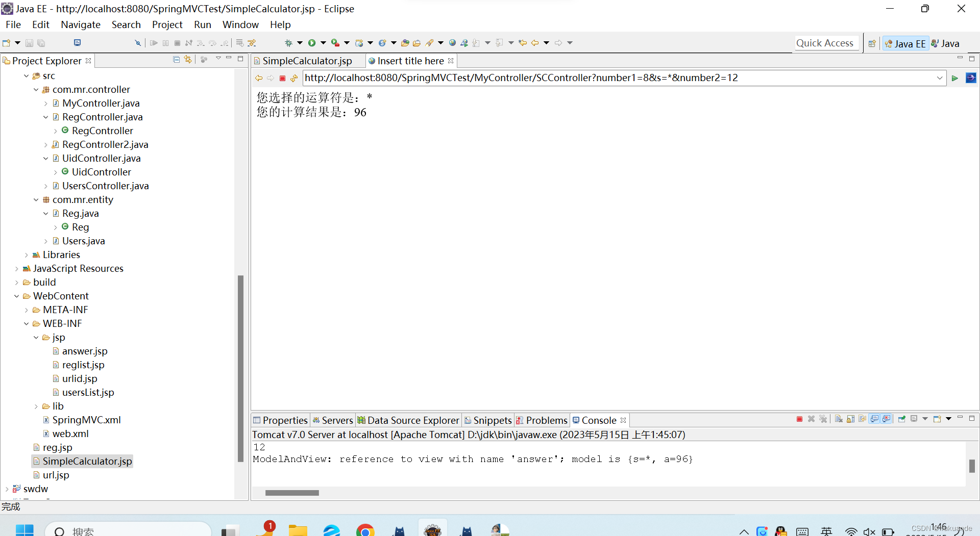Click the Display Selected Console monitor icon
980x536 pixels.
click(914, 419)
